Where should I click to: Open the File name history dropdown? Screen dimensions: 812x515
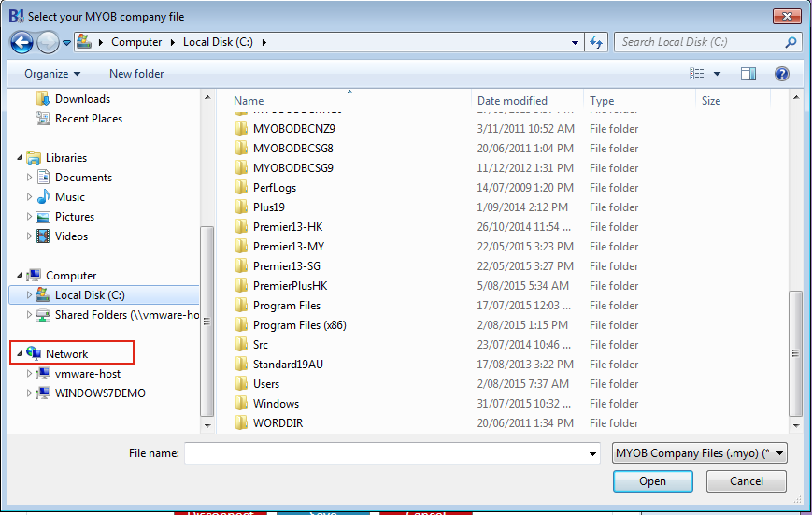[x=592, y=454]
